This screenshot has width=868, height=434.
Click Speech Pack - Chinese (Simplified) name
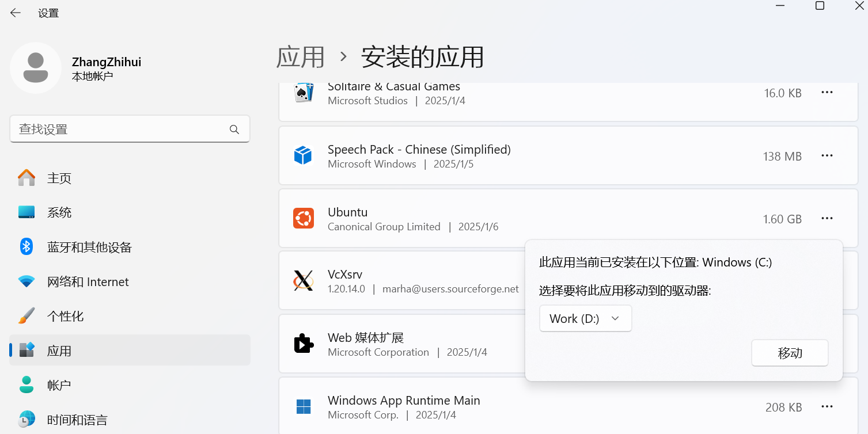tap(419, 150)
